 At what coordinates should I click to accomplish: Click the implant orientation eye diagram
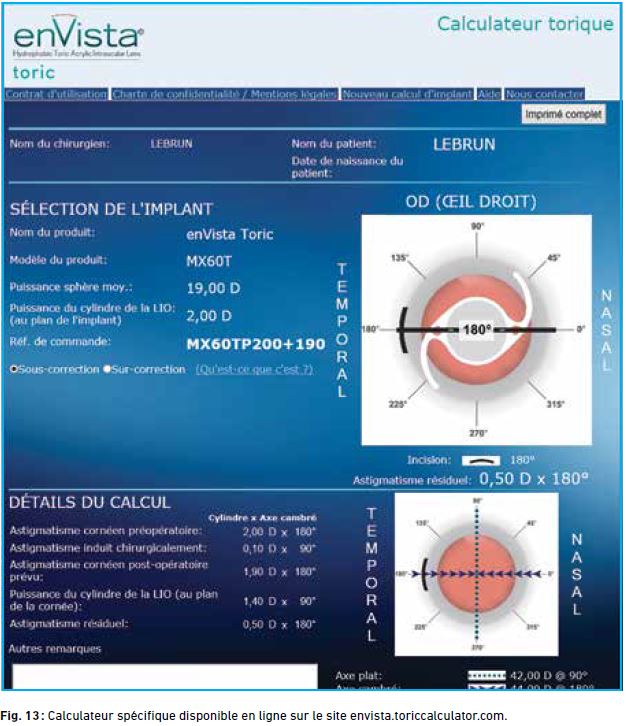(476, 330)
